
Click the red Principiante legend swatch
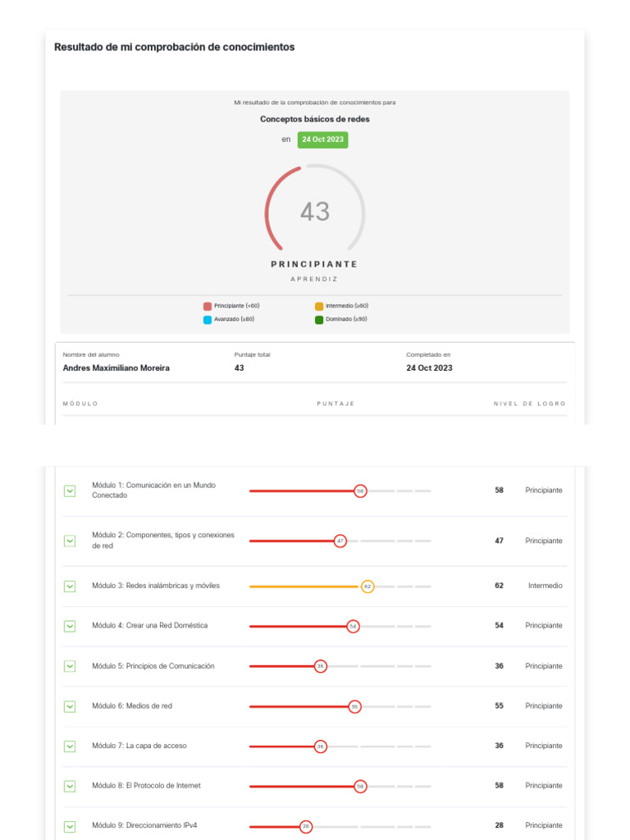click(x=208, y=306)
